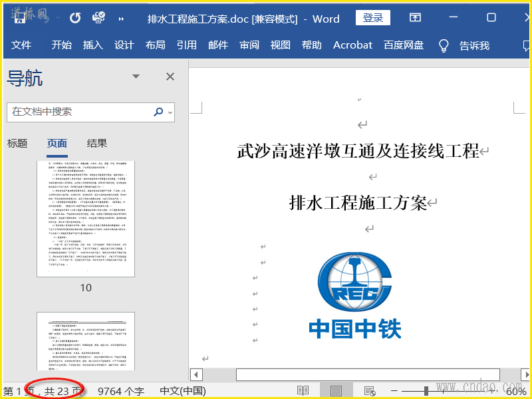Select the 页面 navigation tab
Screen dimensions: 532x399
(57, 144)
